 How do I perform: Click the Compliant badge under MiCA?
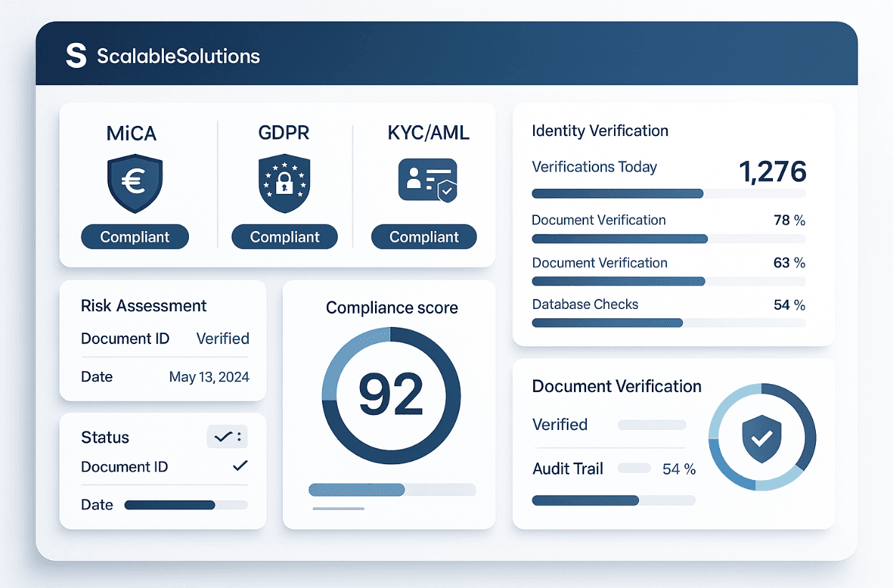coord(135,237)
